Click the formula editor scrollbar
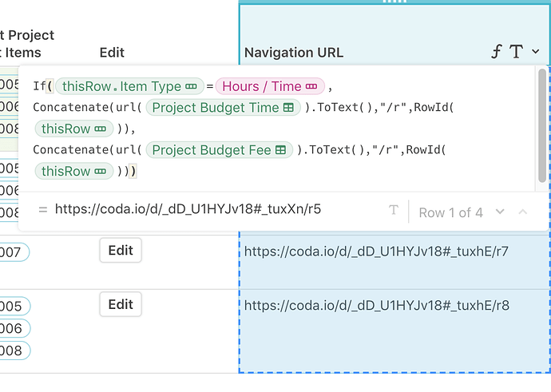551x392 pixels. point(544,128)
